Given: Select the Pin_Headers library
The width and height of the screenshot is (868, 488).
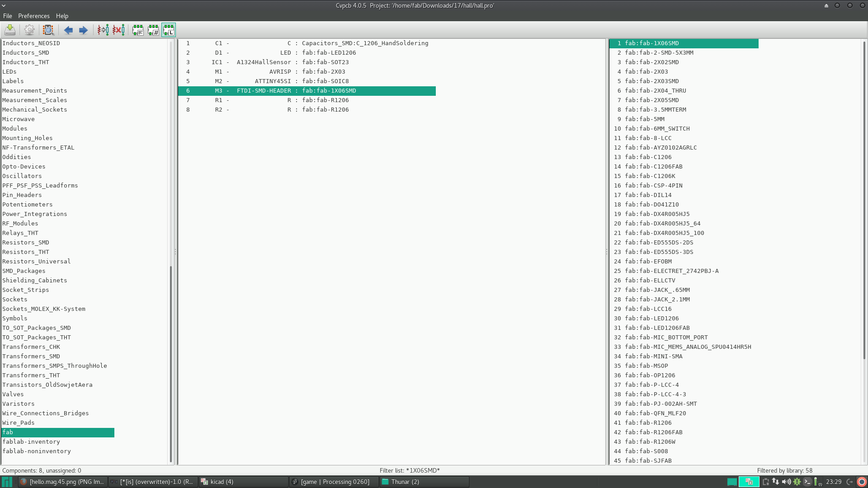Looking at the screenshot, I should [x=22, y=195].
